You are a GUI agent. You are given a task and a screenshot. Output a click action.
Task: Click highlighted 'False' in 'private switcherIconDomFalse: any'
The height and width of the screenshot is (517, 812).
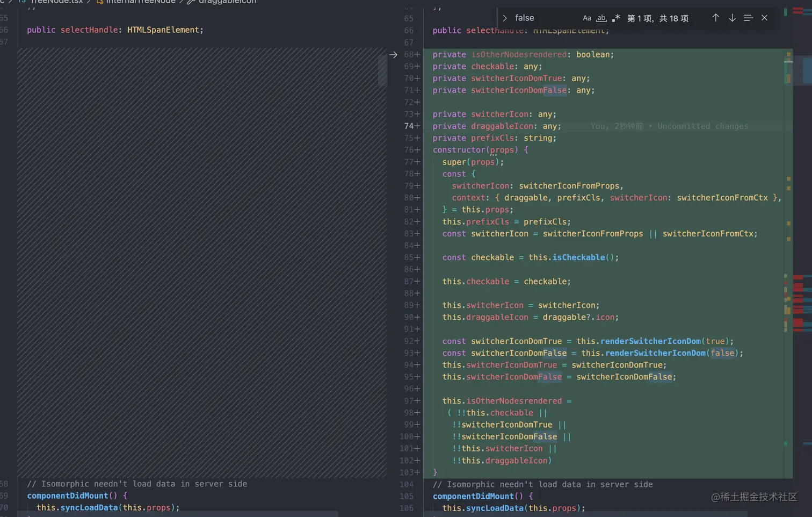pos(554,90)
